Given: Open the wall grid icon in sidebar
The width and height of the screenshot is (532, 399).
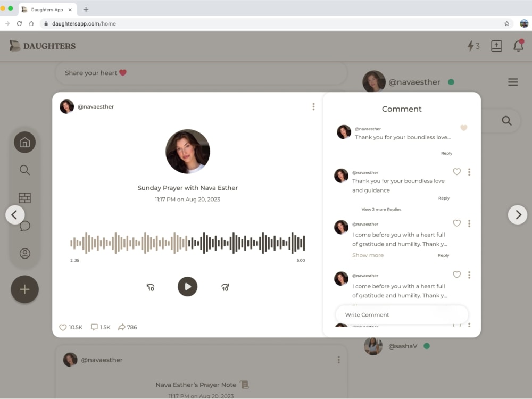Looking at the screenshot, I should [25, 198].
